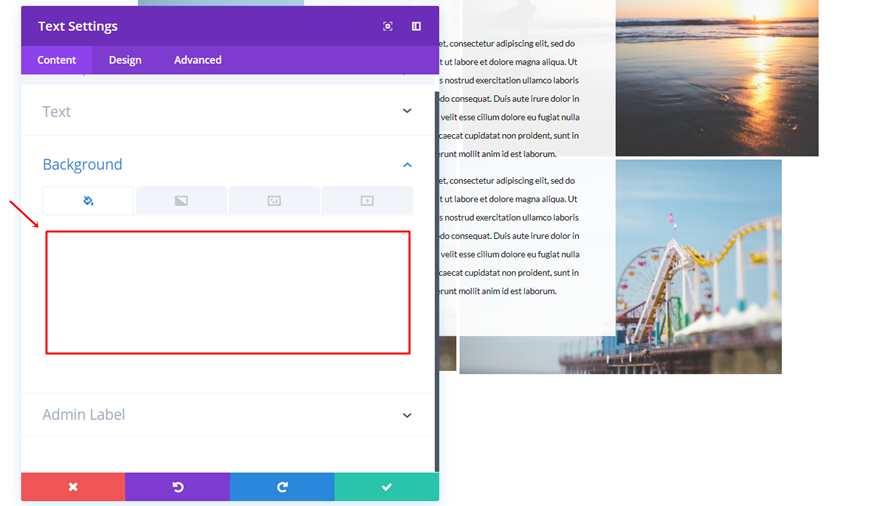
Task: Click the focus/expand modal icon in header
Action: 388,26
